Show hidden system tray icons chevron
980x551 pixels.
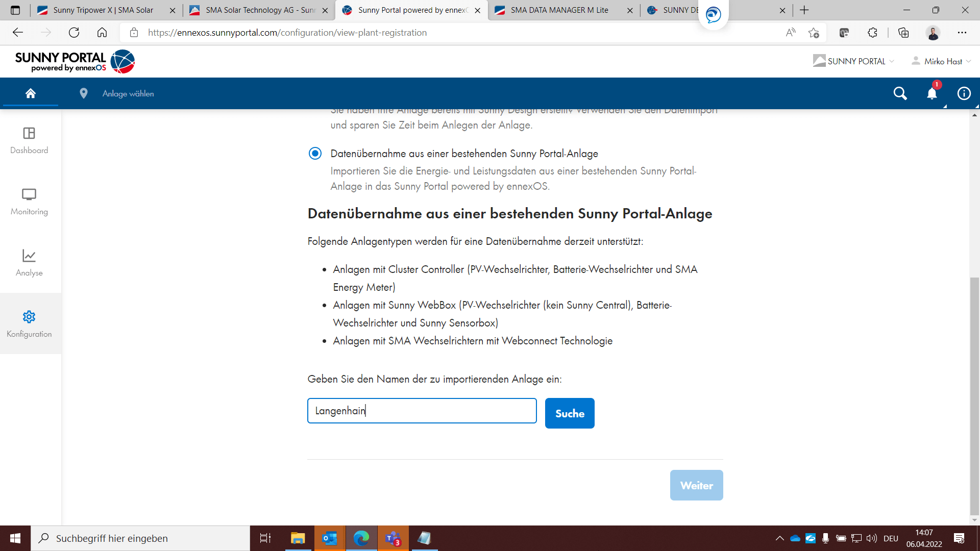pyautogui.click(x=779, y=538)
